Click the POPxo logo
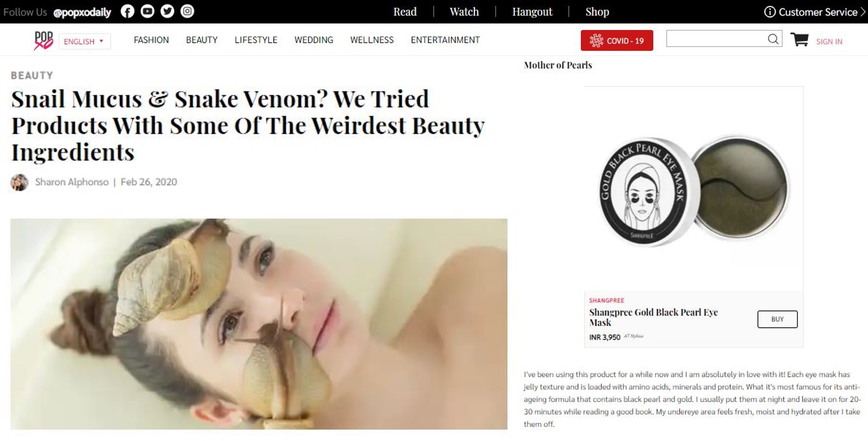The image size is (868, 441). coord(43,41)
